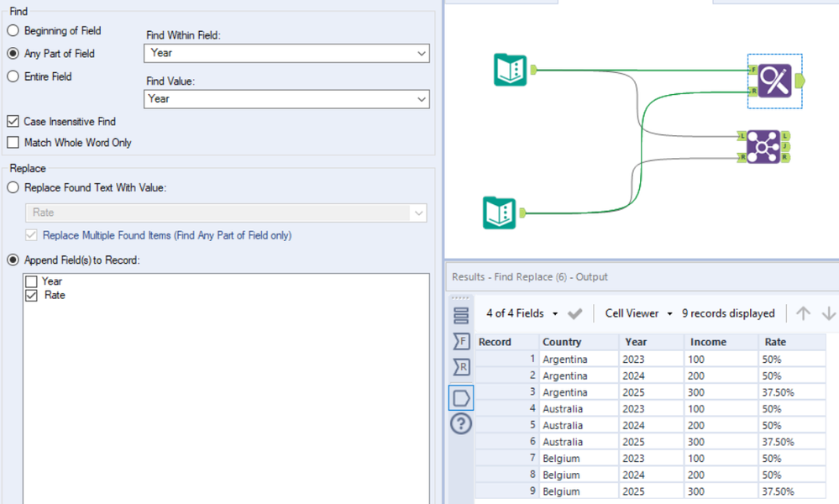Select the Join tool on canvas

763,147
